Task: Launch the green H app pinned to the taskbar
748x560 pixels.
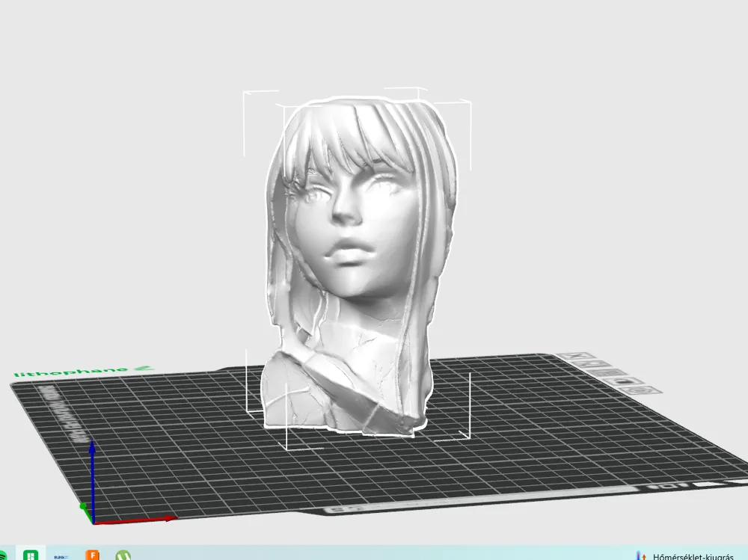Action: (30, 555)
